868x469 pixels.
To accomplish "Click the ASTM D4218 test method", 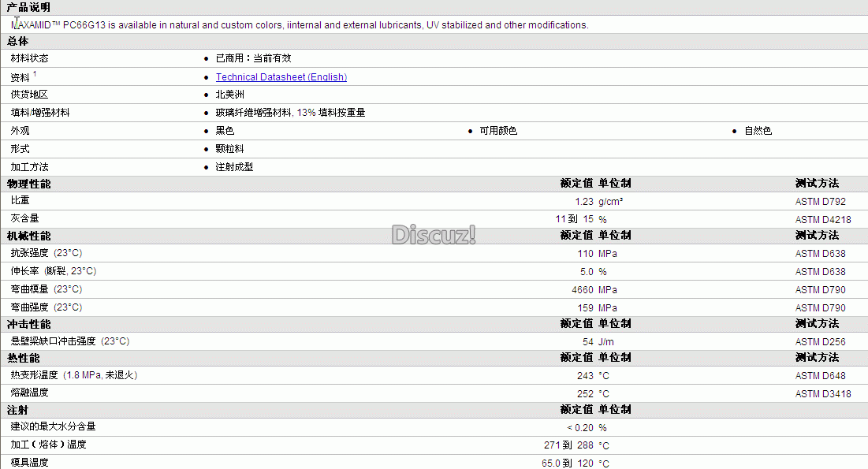I will tap(823, 220).
